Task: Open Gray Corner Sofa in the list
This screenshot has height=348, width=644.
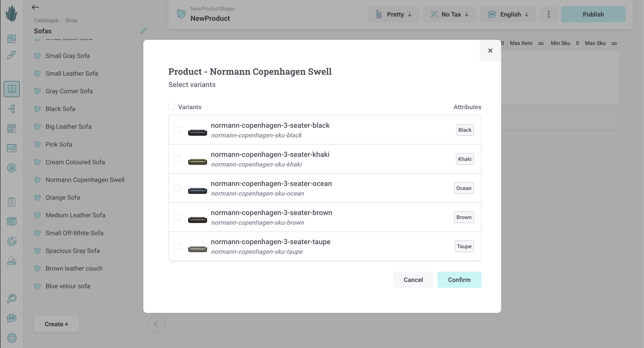Action: [69, 91]
